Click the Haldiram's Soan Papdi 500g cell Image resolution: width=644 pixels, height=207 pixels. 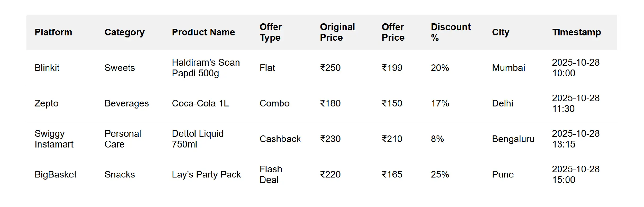(206, 68)
